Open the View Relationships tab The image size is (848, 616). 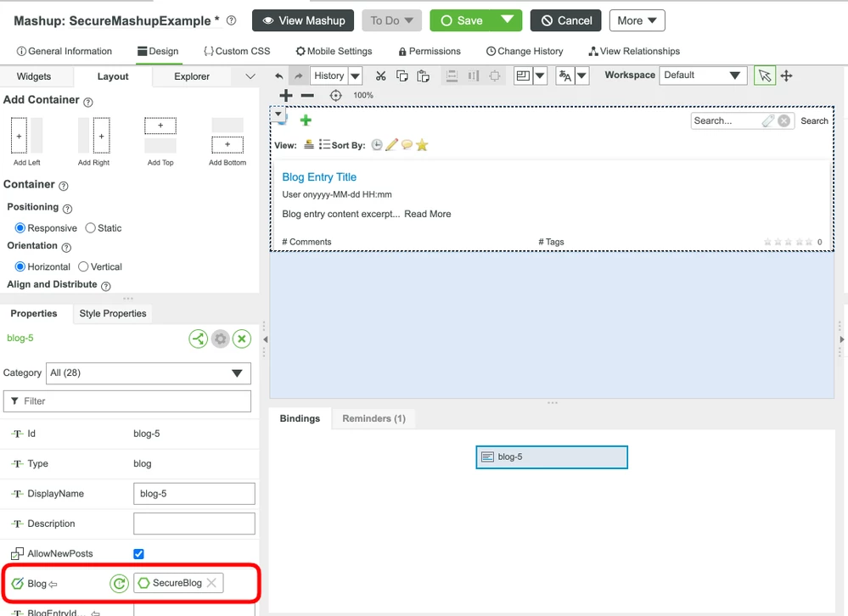pyautogui.click(x=634, y=51)
